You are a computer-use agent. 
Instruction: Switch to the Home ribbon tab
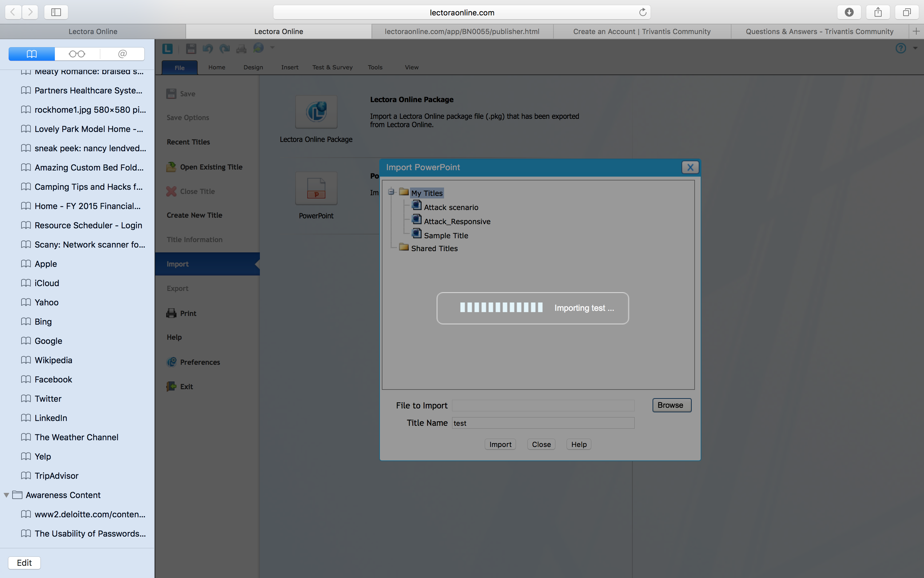(x=217, y=67)
